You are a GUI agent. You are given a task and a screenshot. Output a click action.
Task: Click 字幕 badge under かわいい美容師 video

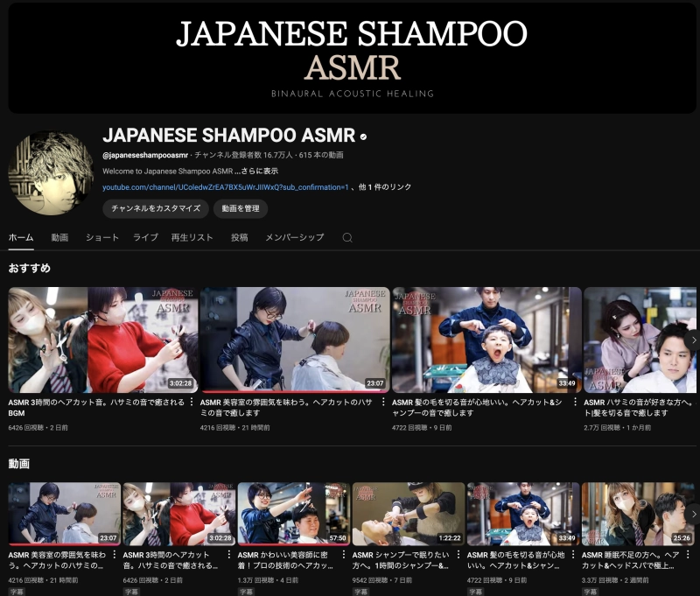246,592
